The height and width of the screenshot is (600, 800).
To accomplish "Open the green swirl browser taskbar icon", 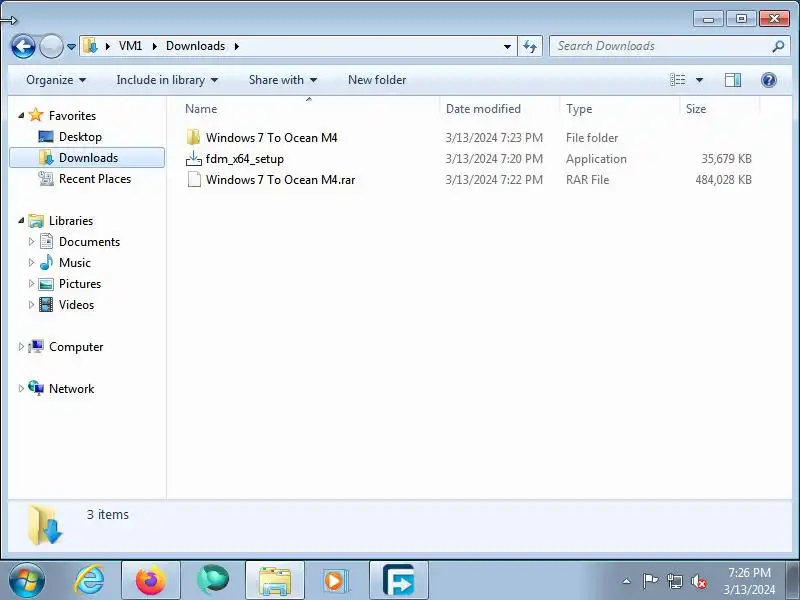I will [213, 580].
